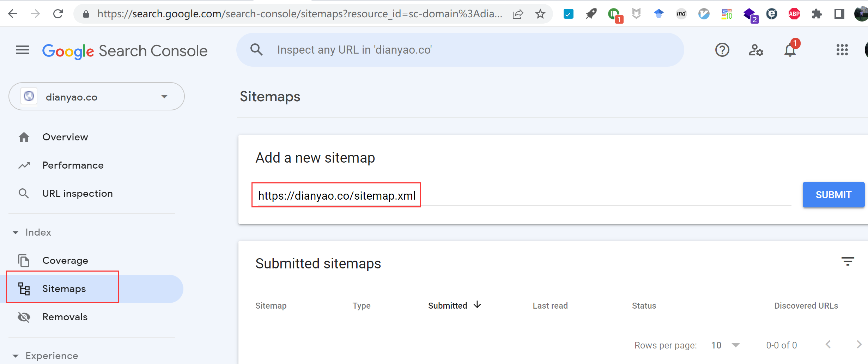
Task: Select Performance in the sidebar
Action: pyautogui.click(x=73, y=165)
